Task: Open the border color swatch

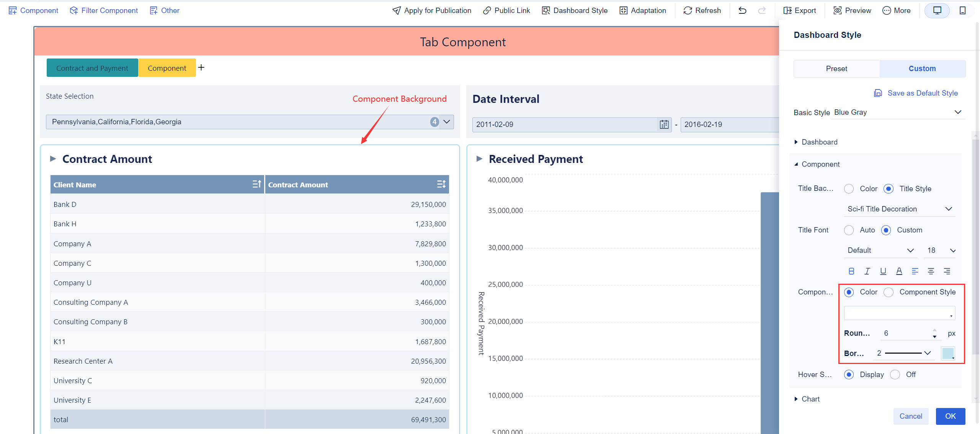Action: [948, 353]
